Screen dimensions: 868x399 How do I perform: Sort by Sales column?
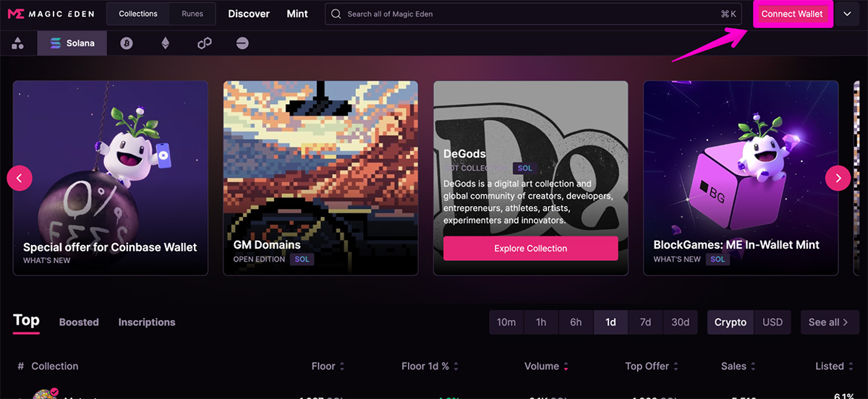[738, 366]
